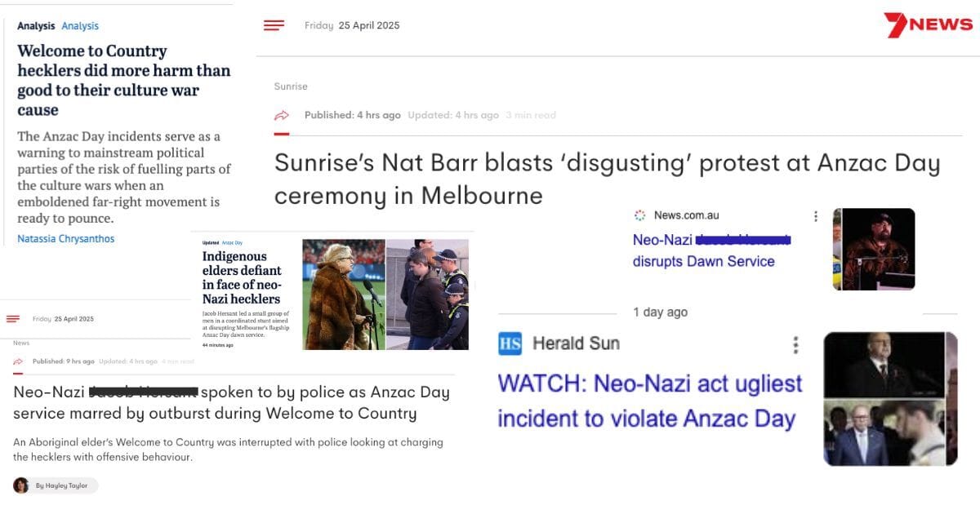
Task: Open the hamburger menu on the Sunrise article
Action: click(x=274, y=24)
